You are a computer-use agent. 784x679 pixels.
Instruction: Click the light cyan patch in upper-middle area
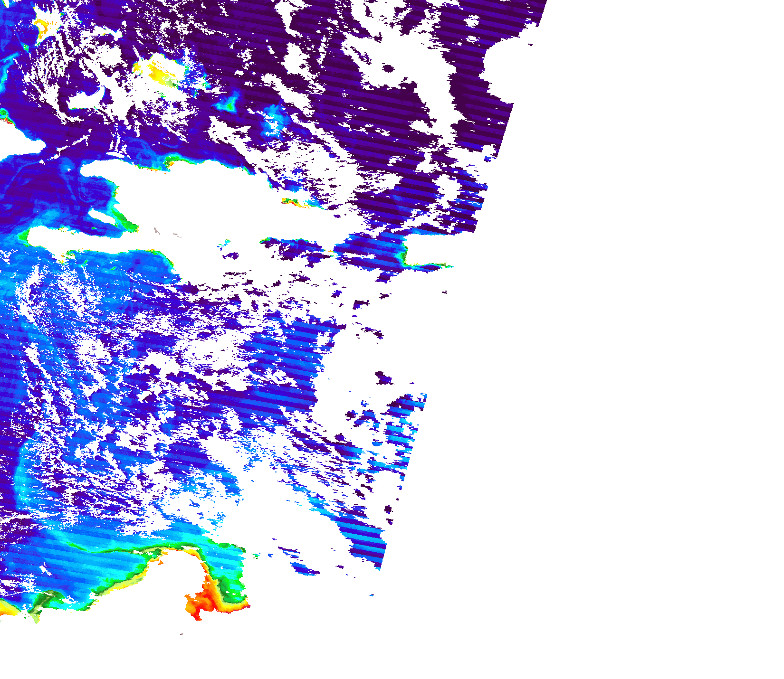click(x=275, y=119)
